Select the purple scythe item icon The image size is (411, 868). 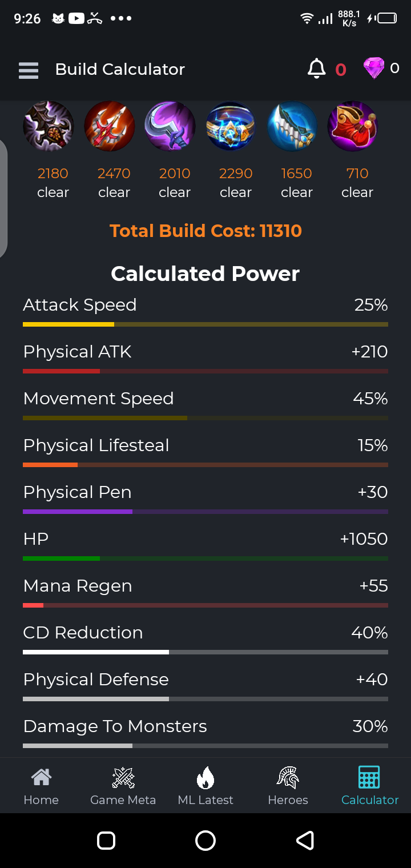[170, 126]
